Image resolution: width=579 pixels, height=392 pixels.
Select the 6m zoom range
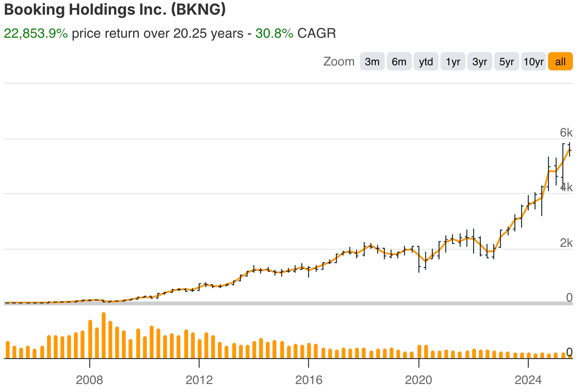pyautogui.click(x=399, y=61)
